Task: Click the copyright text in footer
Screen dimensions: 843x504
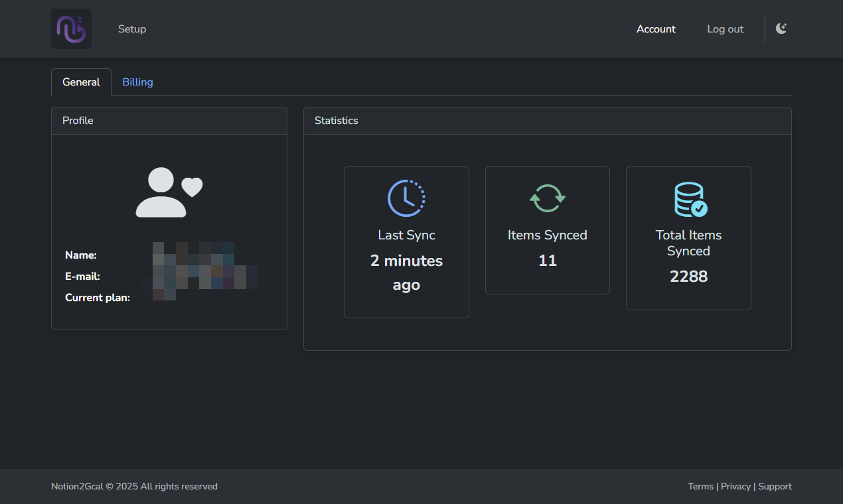Action: click(134, 486)
